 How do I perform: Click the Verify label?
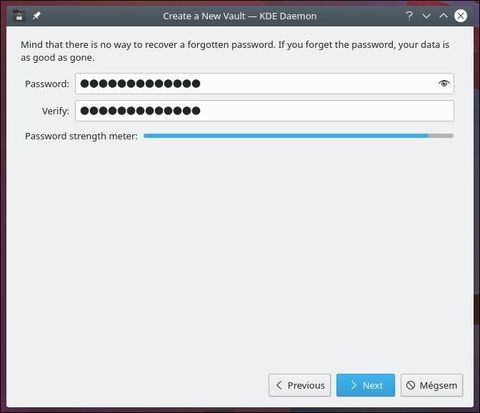click(55, 111)
